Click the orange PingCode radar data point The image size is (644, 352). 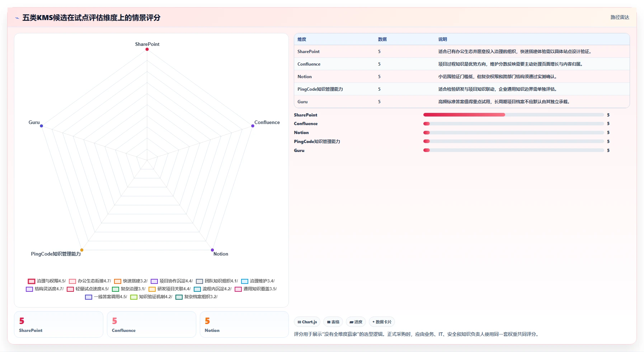click(x=82, y=250)
